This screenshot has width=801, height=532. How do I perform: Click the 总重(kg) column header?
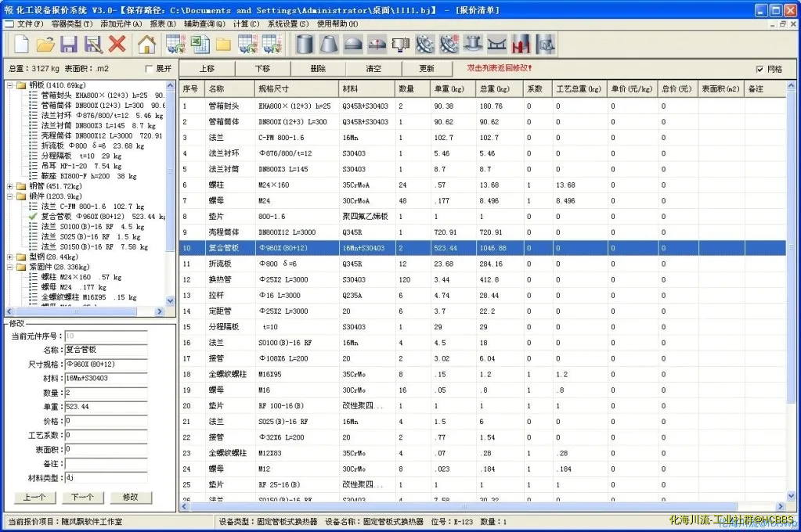[498, 89]
